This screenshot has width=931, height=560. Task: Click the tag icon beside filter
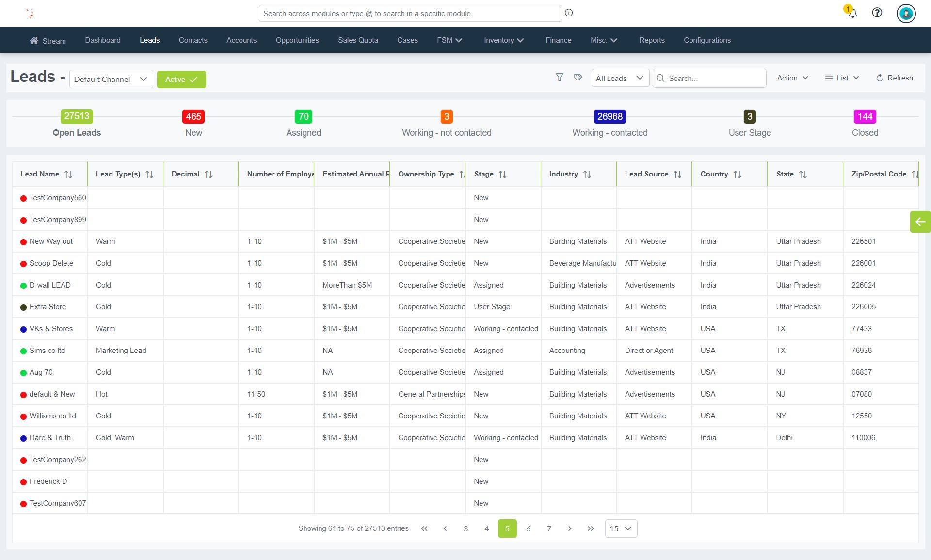tap(578, 78)
